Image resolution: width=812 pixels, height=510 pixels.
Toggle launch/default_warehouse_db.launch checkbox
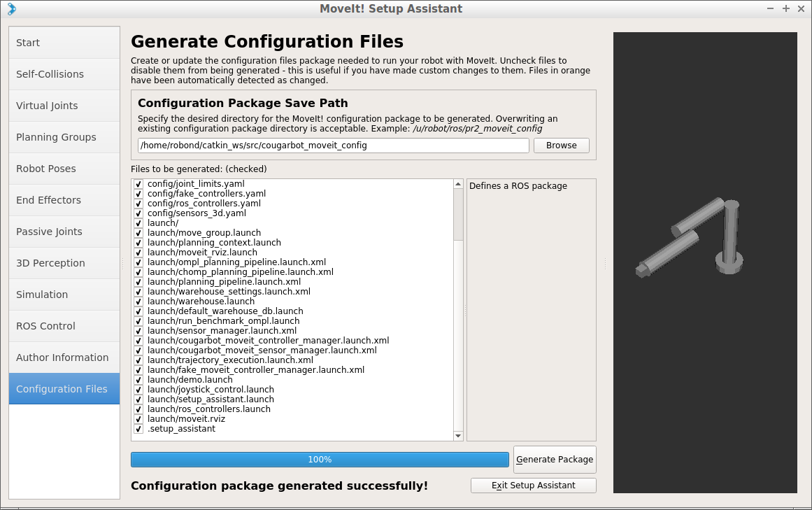(x=138, y=311)
